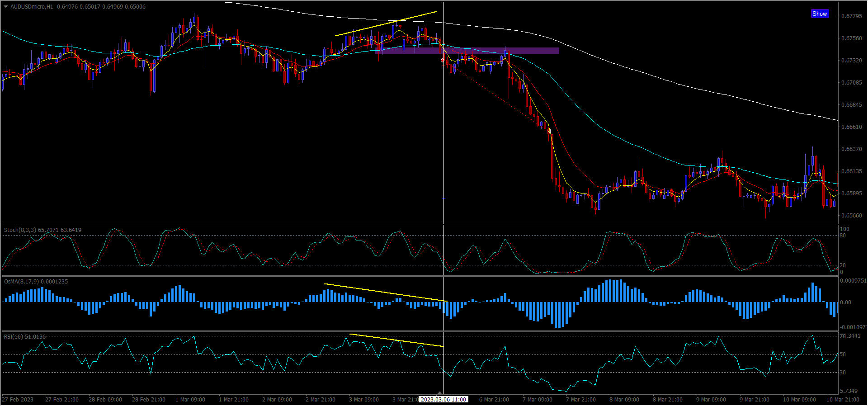Click the RSI(10) indicator label
Viewport: 868px width, 406px height.
click(13, 337)
